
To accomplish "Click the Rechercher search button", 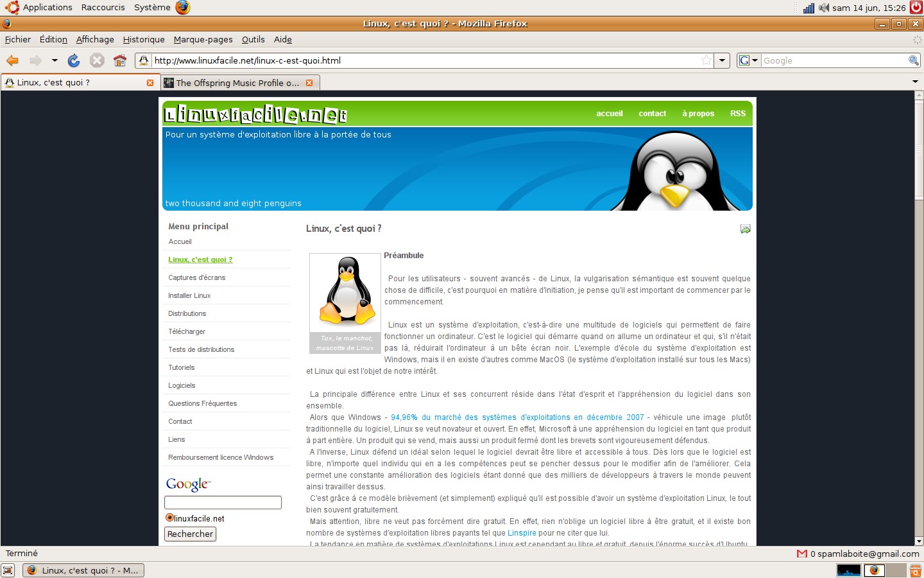I will (191, 534).
